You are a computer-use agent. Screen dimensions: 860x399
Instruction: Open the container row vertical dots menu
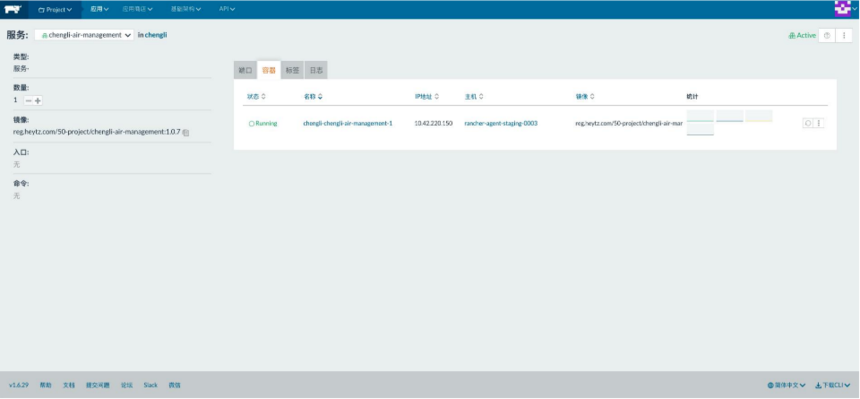click(x=818, y=123)
